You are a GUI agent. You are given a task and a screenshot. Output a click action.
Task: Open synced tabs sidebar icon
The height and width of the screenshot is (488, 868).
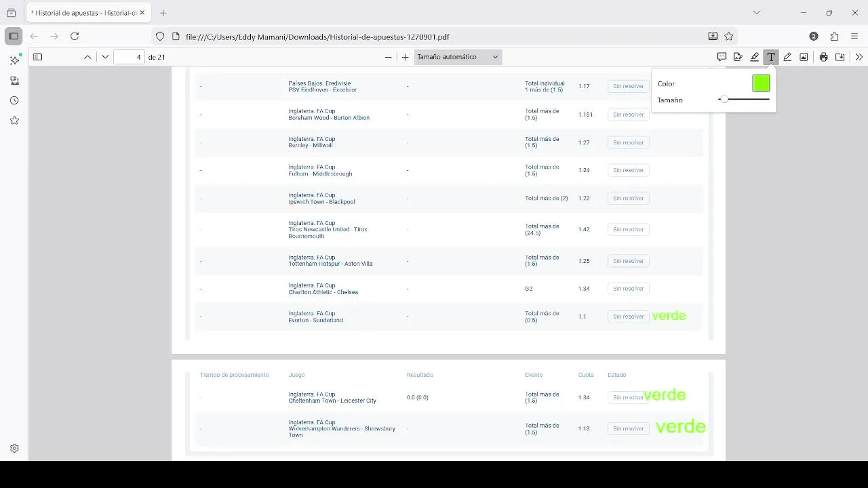[14, 81]
